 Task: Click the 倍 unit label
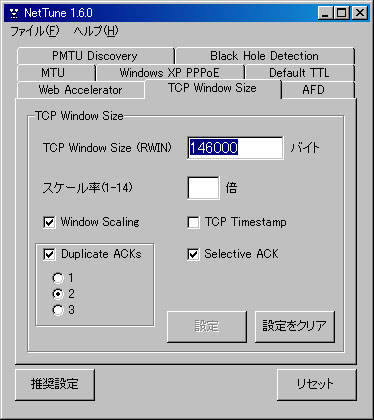pyautogui.click(x=231, y=188)
